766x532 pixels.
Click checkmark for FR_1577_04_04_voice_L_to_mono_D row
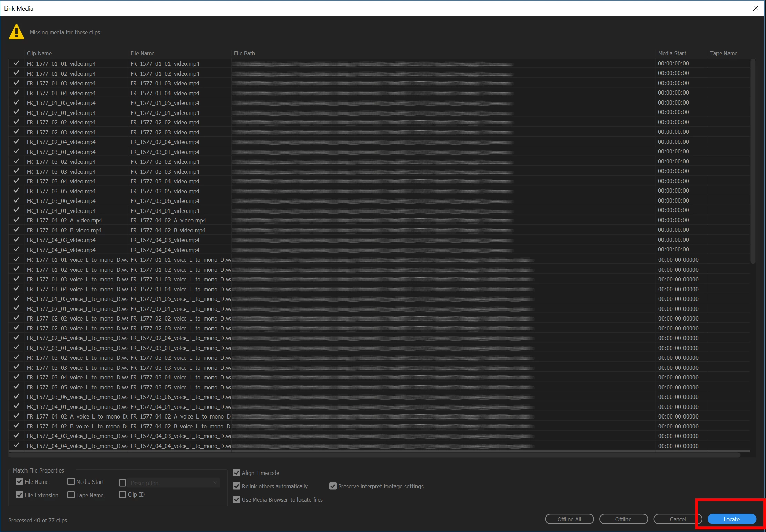(x=16, y=445)
